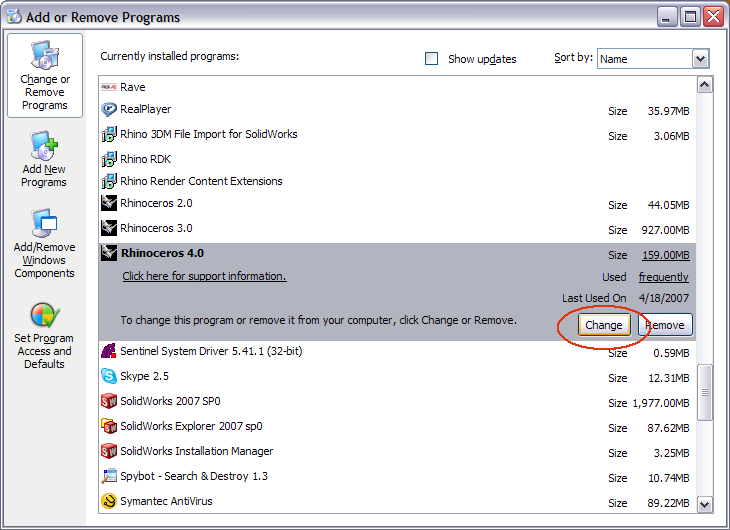This screenshot has width=730, height=530.
Task: Select the RealPlayer entry text
Action: (146, 109)
